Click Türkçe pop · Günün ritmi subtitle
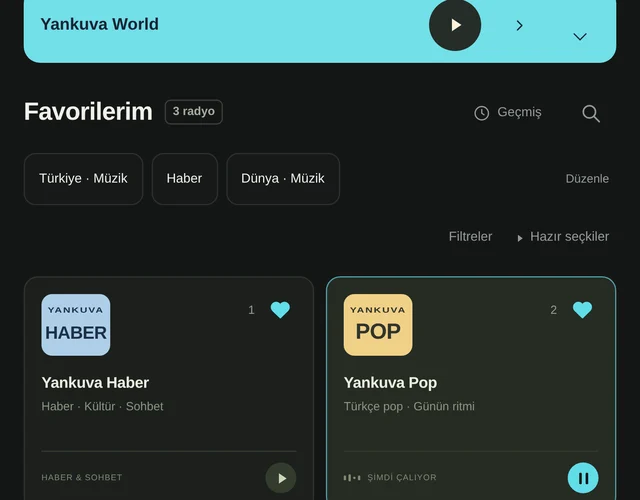Image resolution: width=640 pixels, height=500 pixels. (409, 407)
